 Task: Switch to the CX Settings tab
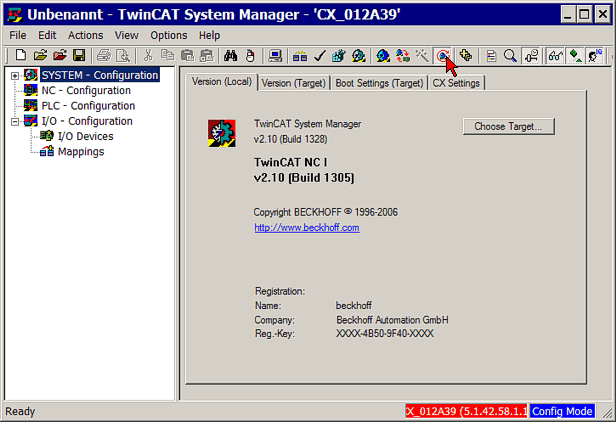tap(456, 83)
